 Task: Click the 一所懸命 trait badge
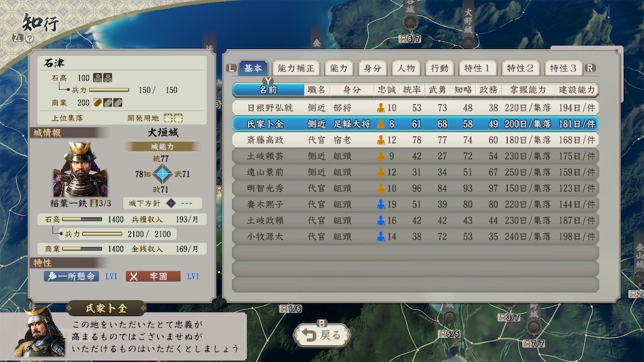[72, 277]
